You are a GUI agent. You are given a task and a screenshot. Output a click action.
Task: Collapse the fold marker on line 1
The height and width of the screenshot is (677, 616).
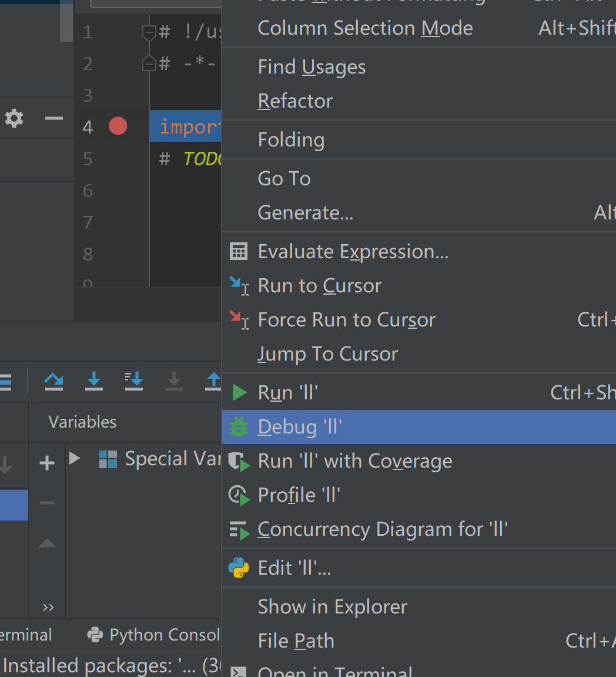click(x=149, y=32)
